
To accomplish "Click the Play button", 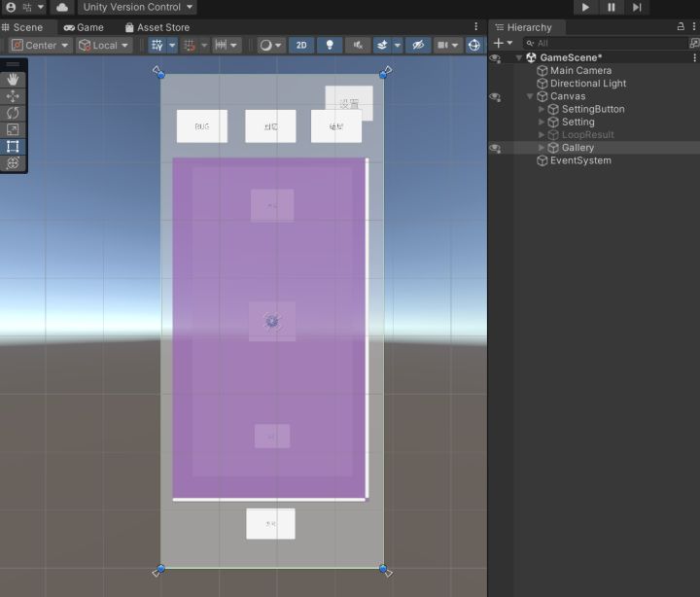I will pos(584,7).
